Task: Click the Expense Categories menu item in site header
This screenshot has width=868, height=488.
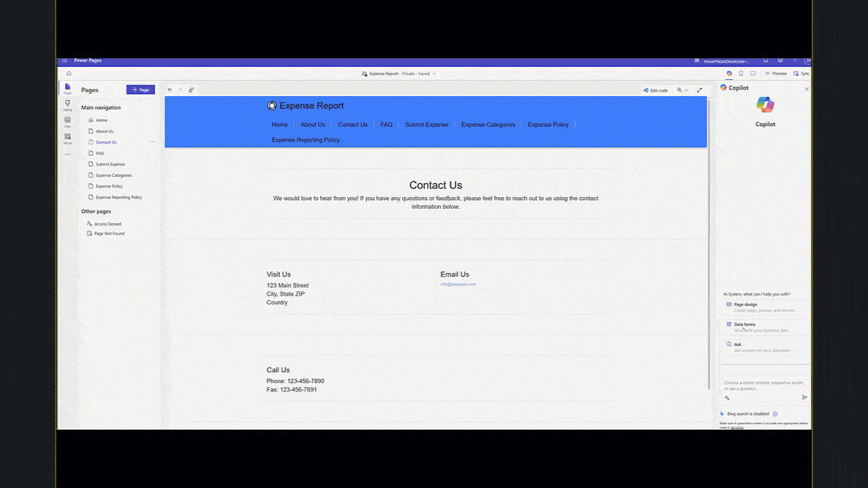Action: click(488, 125)
